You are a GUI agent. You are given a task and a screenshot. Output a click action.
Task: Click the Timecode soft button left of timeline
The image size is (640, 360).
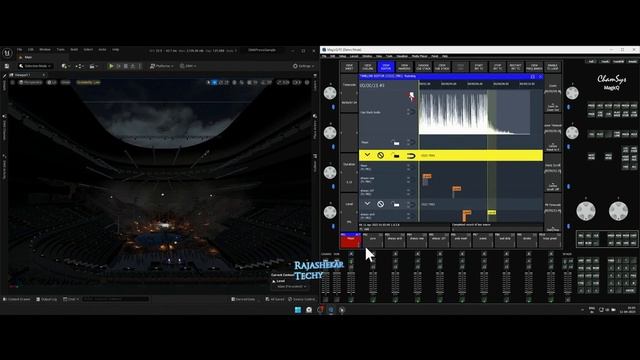point(349,93)
